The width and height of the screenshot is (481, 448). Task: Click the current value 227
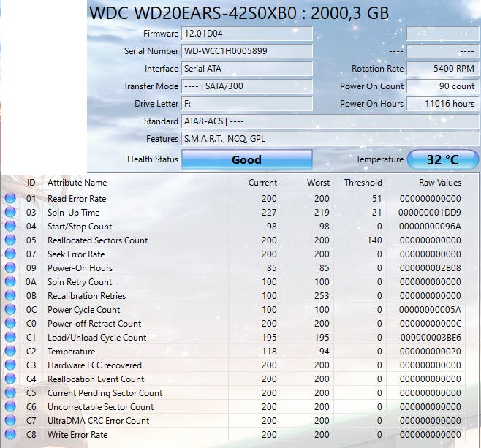coord(269,213)
